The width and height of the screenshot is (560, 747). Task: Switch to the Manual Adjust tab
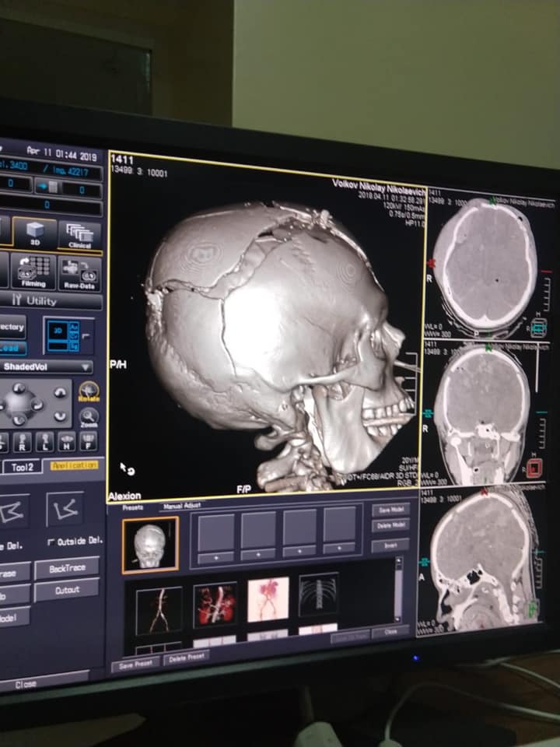180,507
